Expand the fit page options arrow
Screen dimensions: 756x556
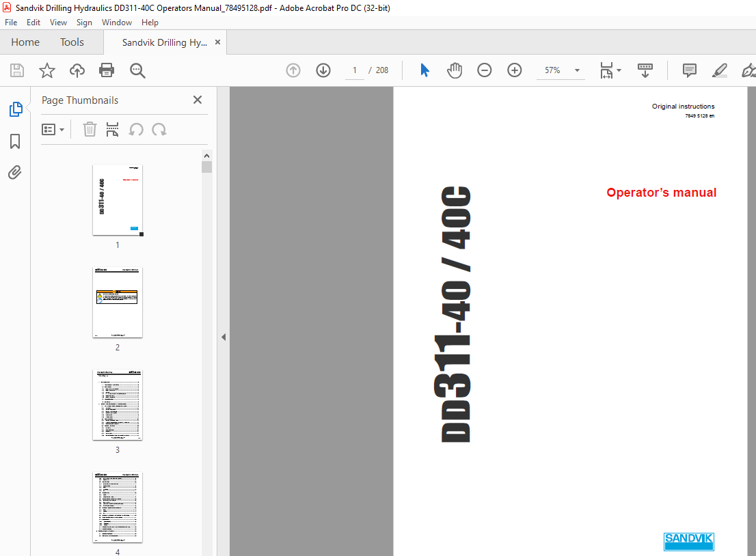click(619, 70)
